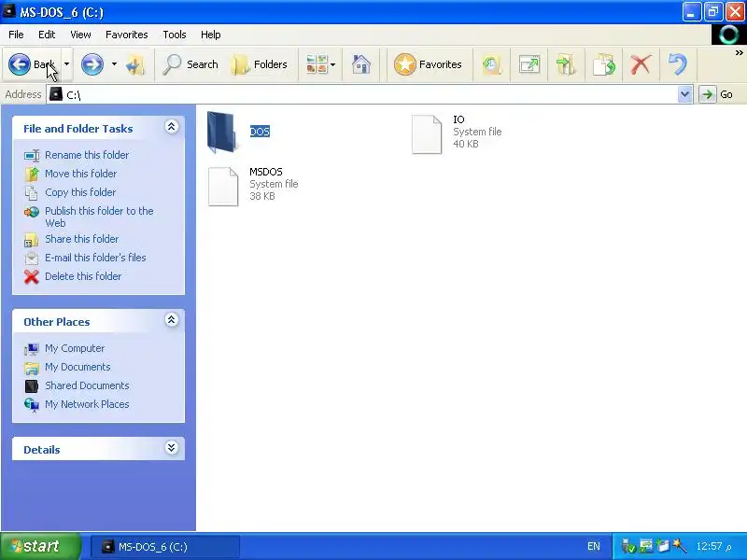Click the EN language indicator
Screen dimensions: 747x560
(594, 546)
